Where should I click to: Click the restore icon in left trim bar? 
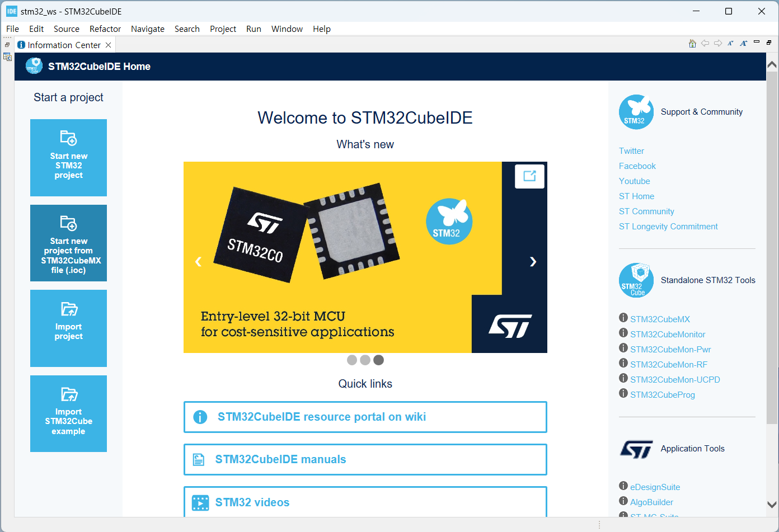(7, 45)
